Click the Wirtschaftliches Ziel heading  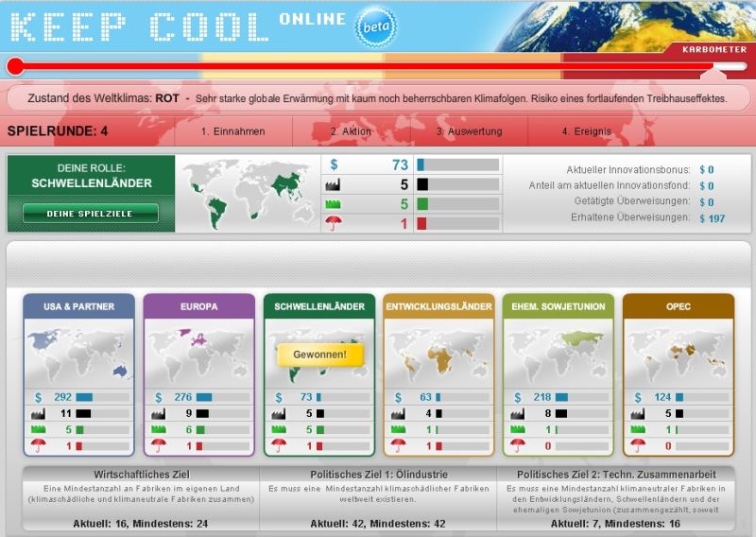(141, 475)
